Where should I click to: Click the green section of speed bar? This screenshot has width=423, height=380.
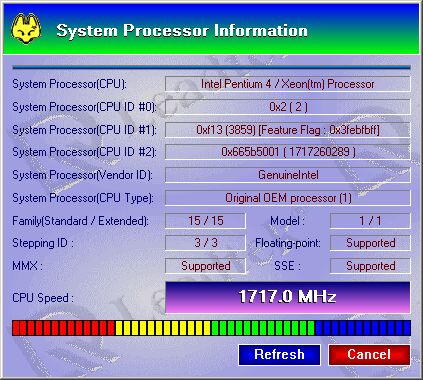263,328
